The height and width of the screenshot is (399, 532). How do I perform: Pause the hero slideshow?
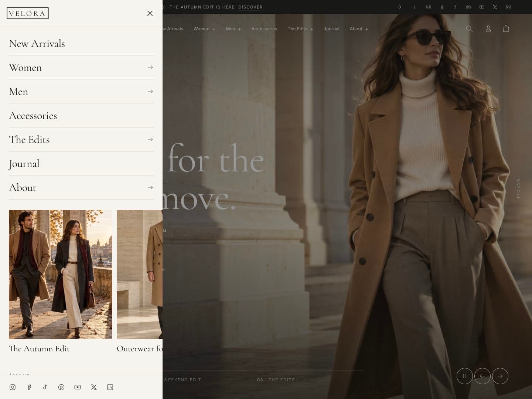pyautogui.click(x=465, y=376)
